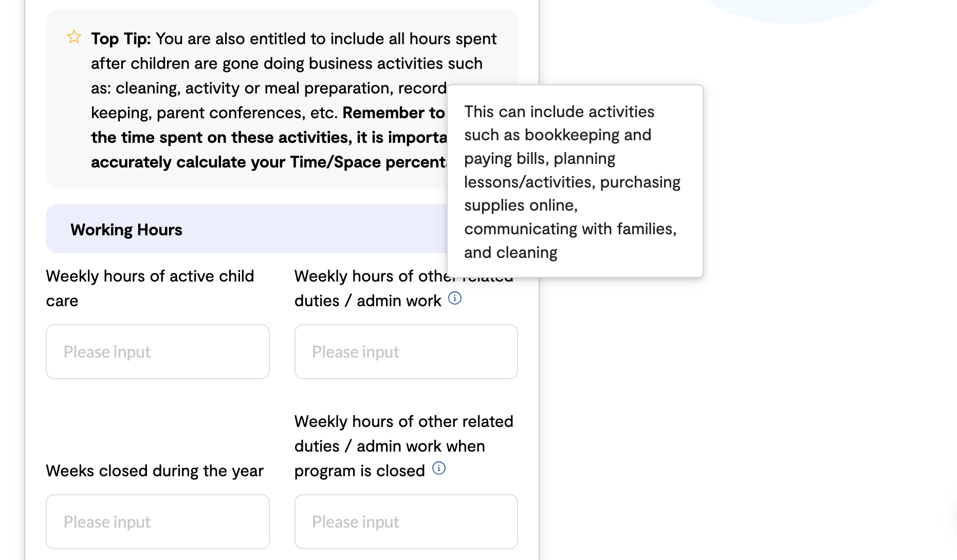The width and height of the screenshot is (957, 560).
Task: Click the Weekly hours of active child care label
Action: [150, 288]
